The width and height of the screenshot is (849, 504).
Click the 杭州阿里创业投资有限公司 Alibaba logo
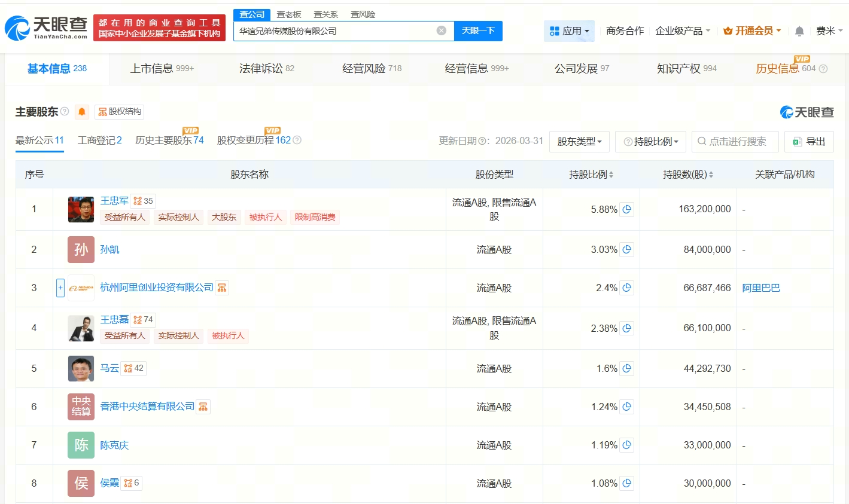click(x=81, y=288)
